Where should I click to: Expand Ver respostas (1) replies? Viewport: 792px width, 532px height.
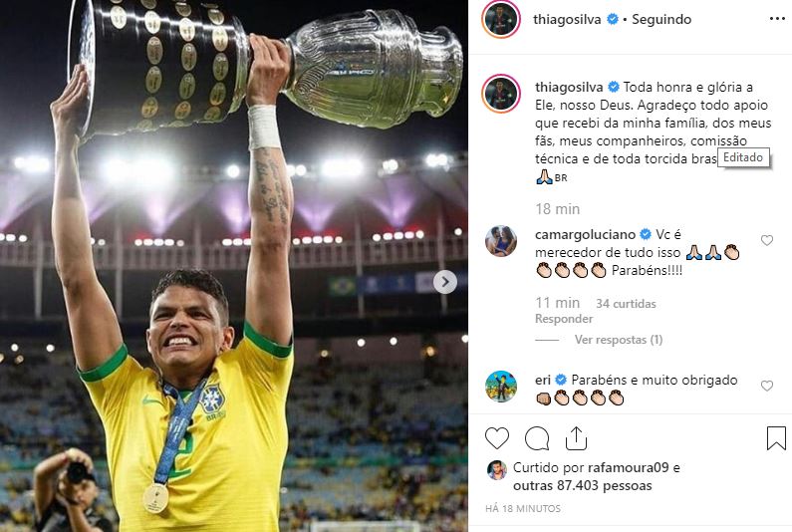(x=619, y=340)
